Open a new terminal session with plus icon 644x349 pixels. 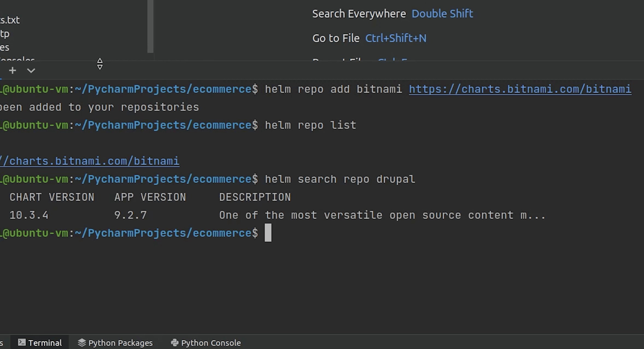pyautogui.click(x=13, y=71)
